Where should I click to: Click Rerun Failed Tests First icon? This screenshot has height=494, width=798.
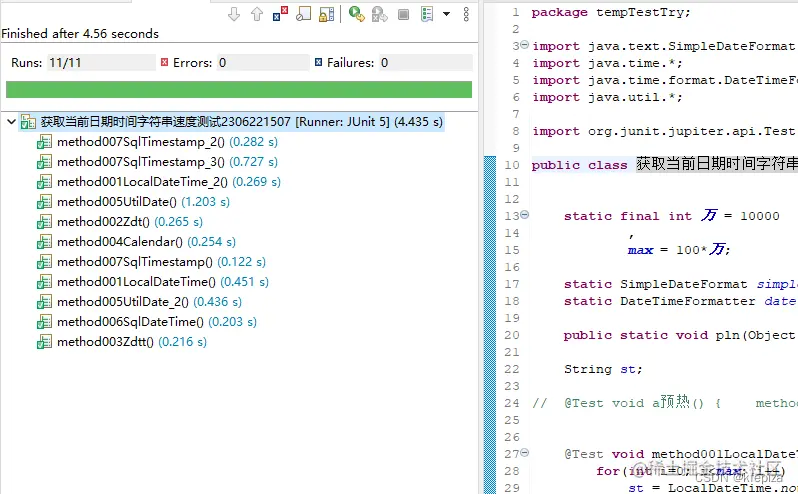pos(380,14)
